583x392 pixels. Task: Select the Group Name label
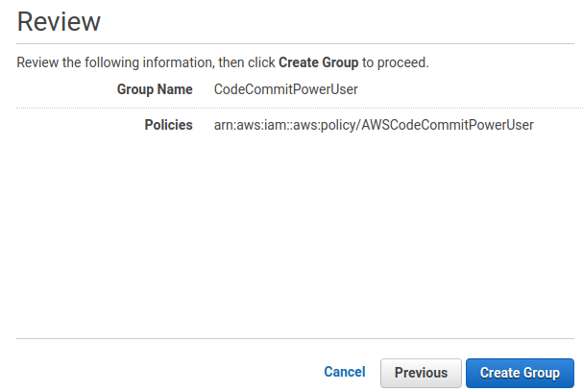tap(155, 89)
